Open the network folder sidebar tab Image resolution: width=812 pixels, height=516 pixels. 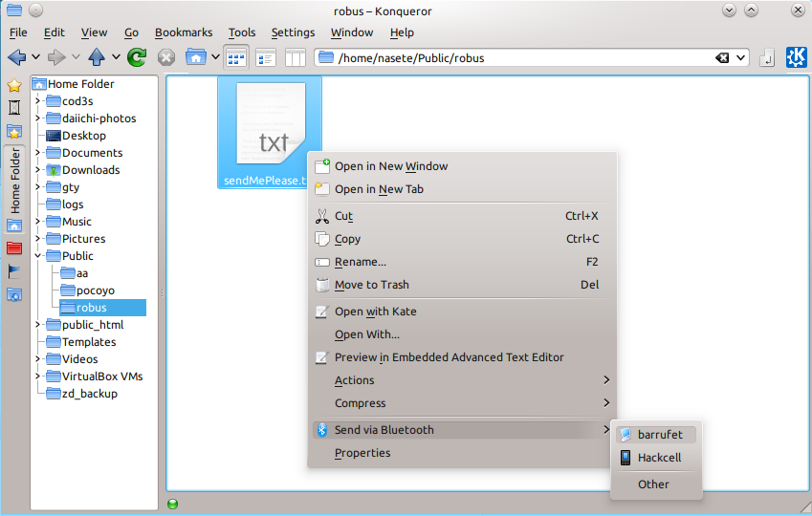[14, 295]
